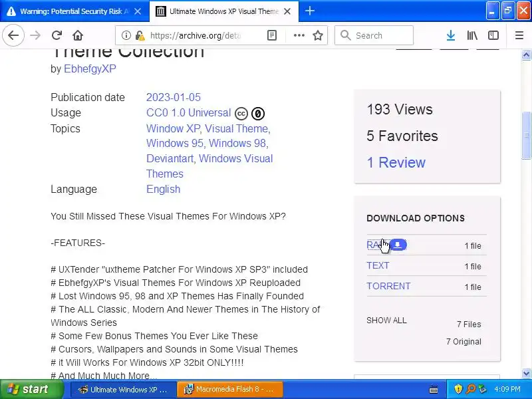Image resolution: width=532 pixels, height=399 pixels.
Task: Open the EbhefgyXP author link
Action: tap(90, 69)
